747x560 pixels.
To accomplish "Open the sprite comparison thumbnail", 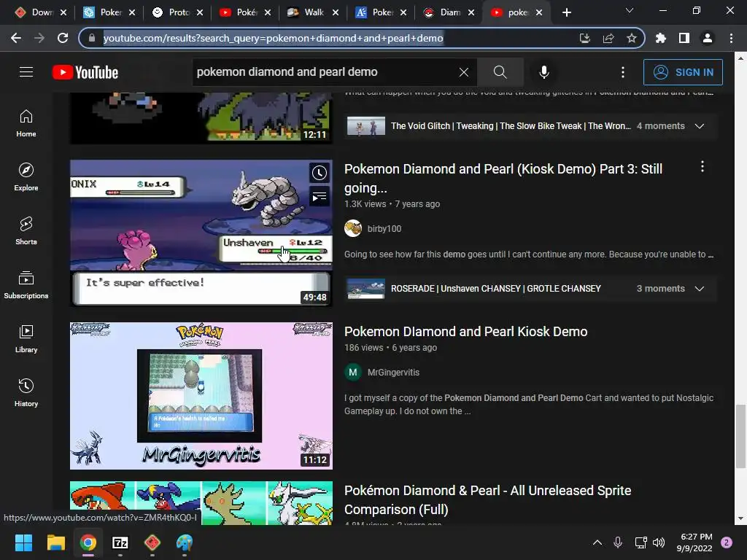I will (201, 503).
